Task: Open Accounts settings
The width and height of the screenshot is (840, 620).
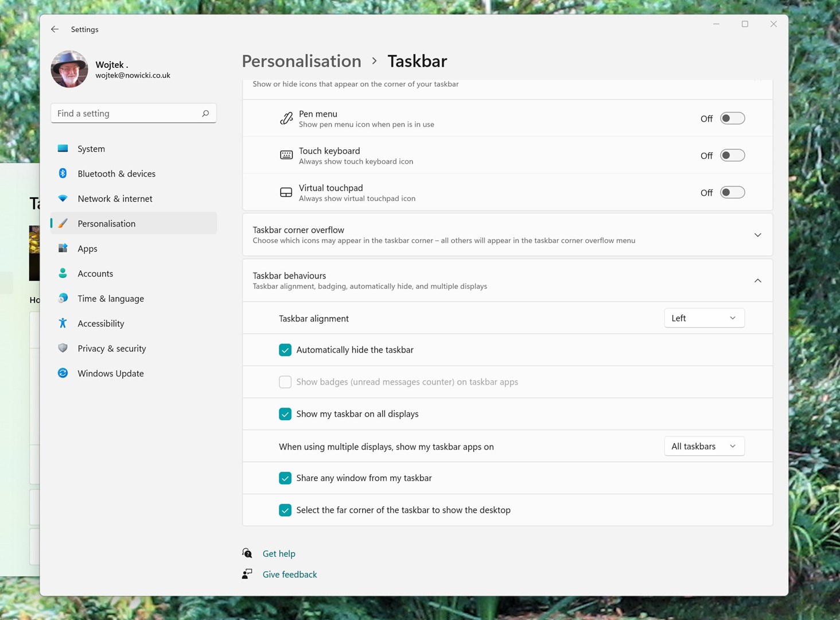Action: [134, 273]
